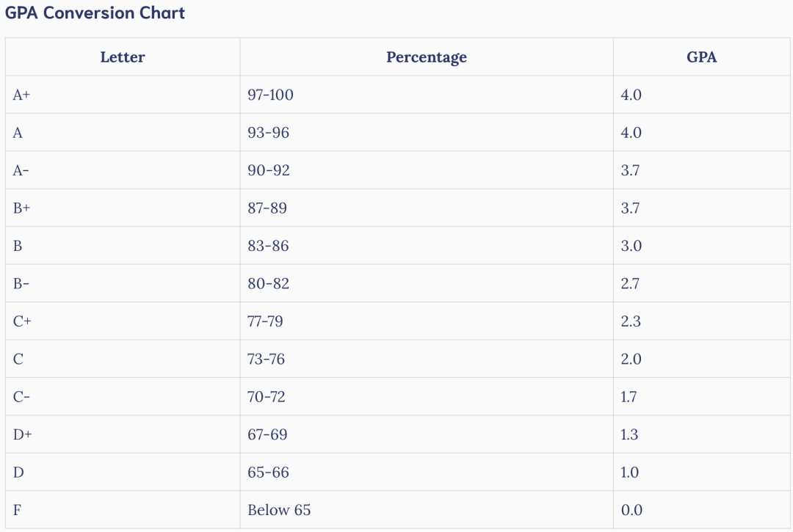Click the Below 65 percentage cell
793x532 pixels.
279,510
